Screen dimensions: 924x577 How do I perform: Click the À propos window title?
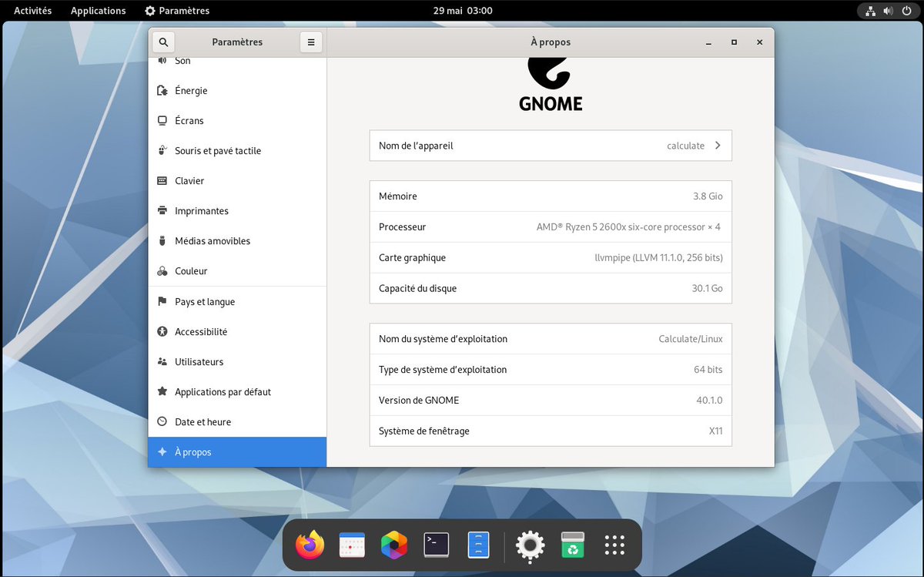551,42
